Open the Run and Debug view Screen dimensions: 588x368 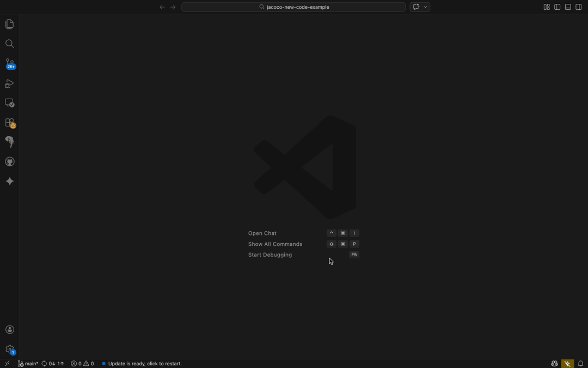(9, 83)
